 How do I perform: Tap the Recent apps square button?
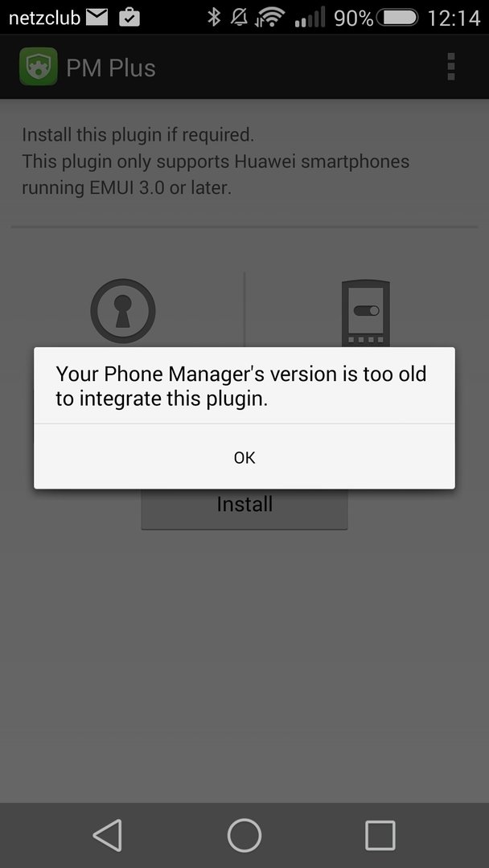pos(380,835)
